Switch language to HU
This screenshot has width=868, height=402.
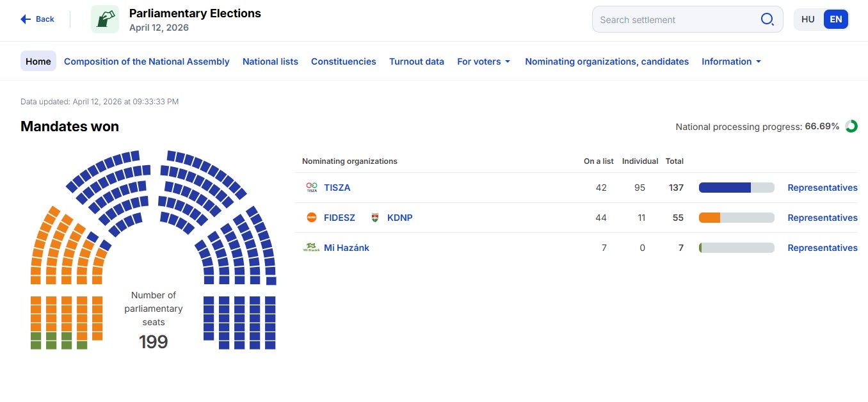[x=808, y=19]
